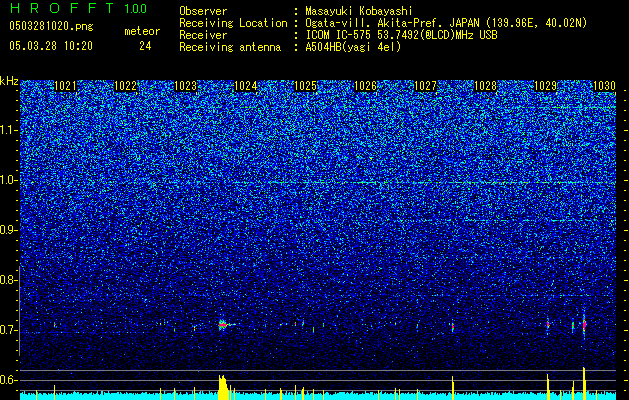The image size is (629, 400).
Task: Select the 1028 time marker
Action: coord(485,86)
